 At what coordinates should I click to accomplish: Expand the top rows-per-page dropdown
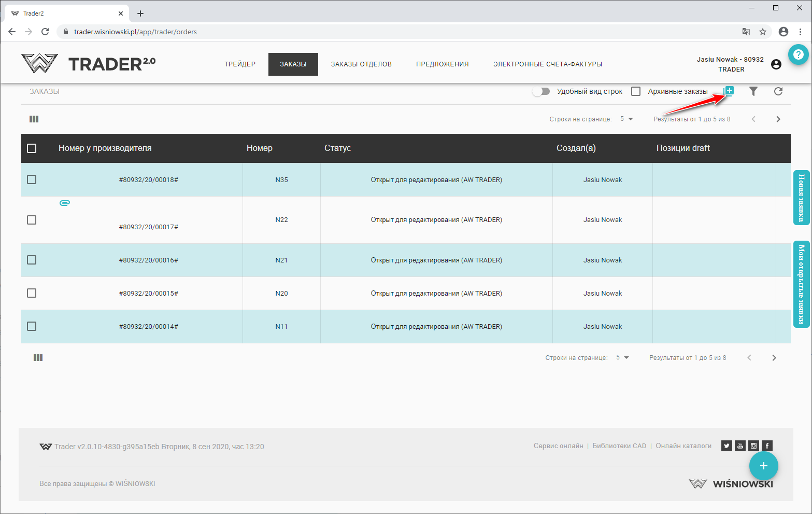(x=626, y=119)
